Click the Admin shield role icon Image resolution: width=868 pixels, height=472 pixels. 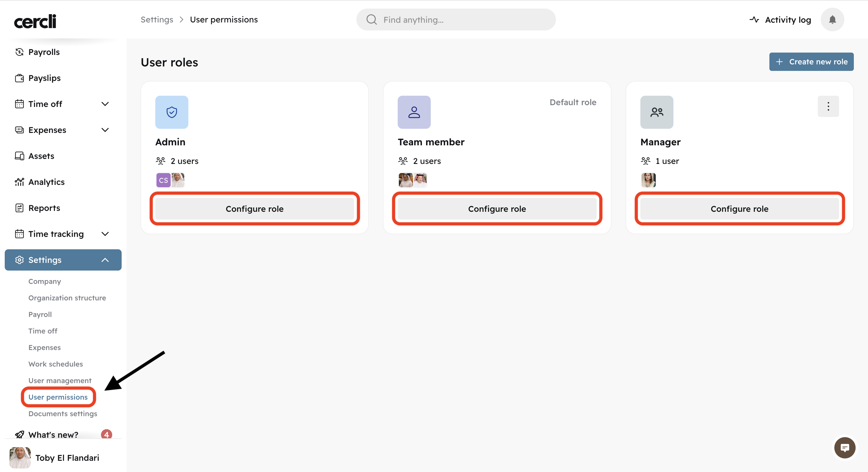[172, 112]
